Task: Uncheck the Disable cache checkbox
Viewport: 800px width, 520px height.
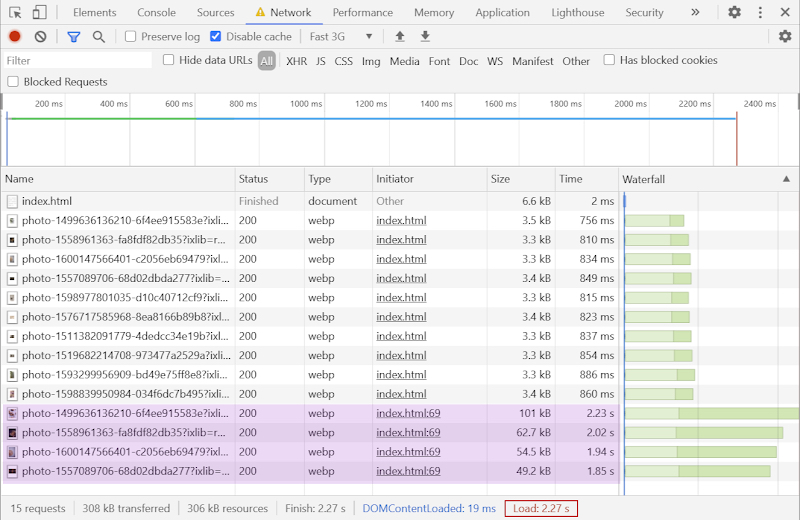Action: point(216,36)
